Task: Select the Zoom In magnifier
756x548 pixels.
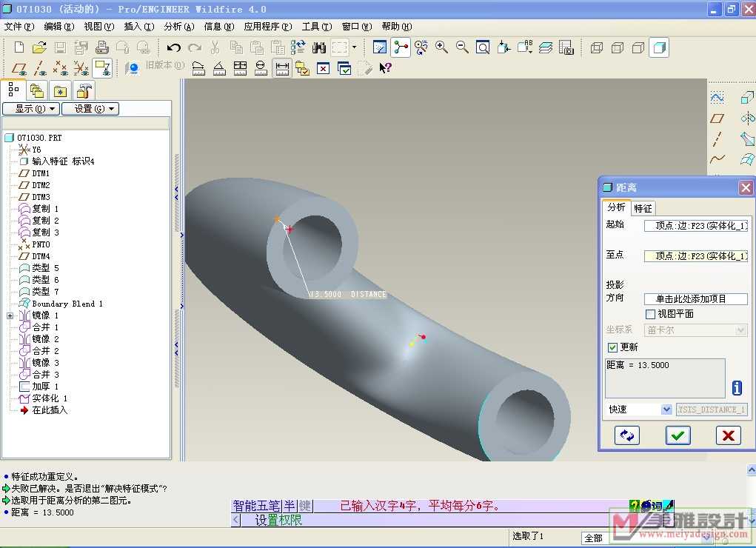Action: click(441, 47)
